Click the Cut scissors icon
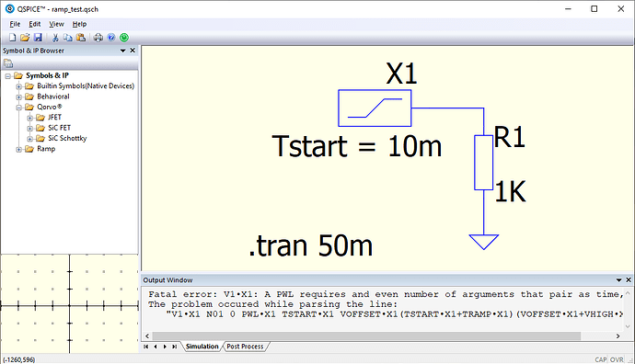 click(x=55, y=38)
